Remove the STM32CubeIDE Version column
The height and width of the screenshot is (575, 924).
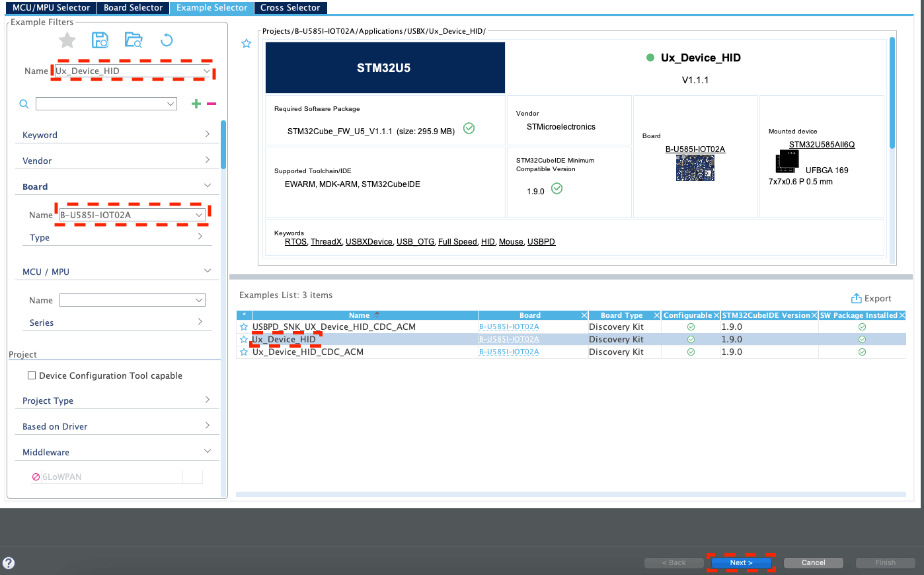[814, 315]
